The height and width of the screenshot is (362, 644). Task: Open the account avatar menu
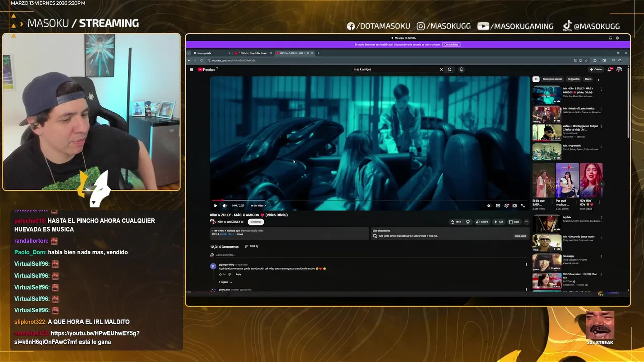click(x=619, y=69)
